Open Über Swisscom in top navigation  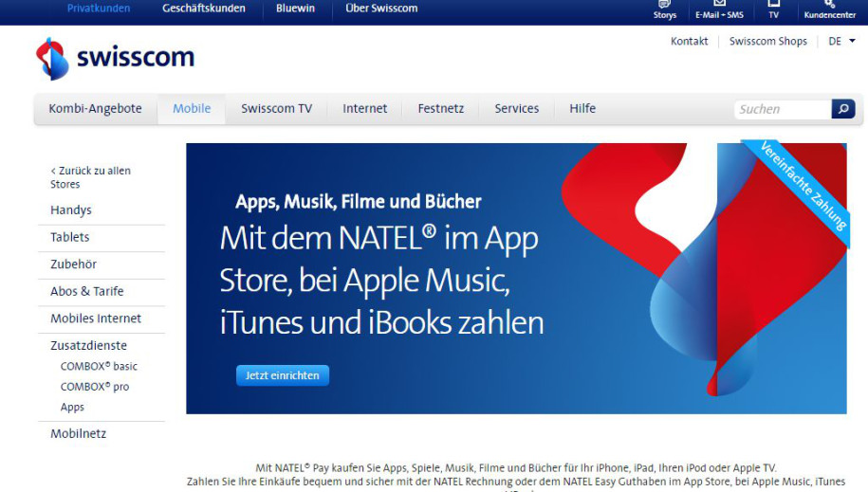point(381,9)
